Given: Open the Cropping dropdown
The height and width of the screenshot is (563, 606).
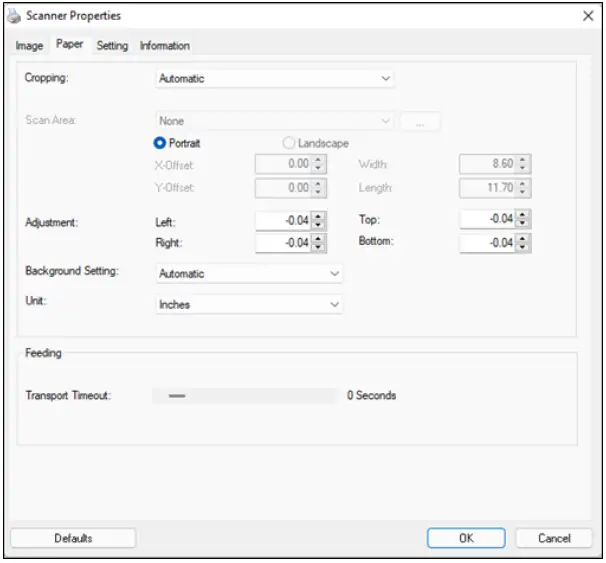Looking at the screenshot, I should coord(274,79).
